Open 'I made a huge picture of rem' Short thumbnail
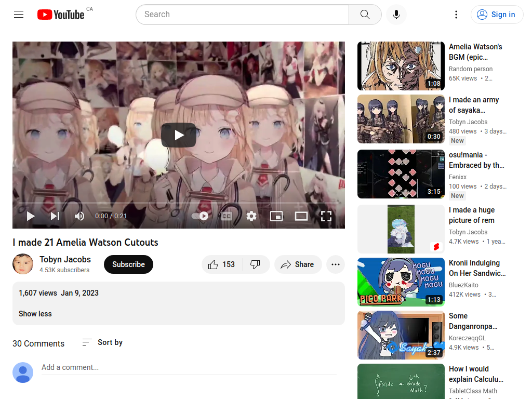Screen dimensions: 532x399 401,229
